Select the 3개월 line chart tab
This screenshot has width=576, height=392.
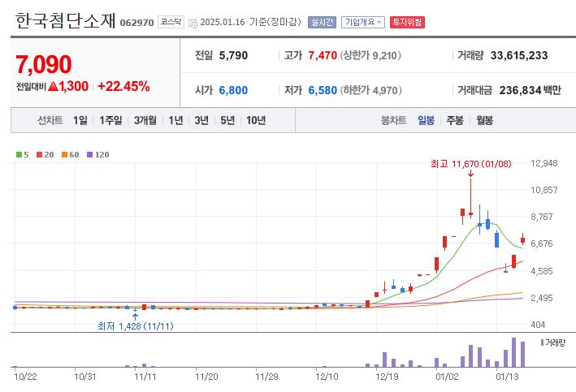click(145, 120)
